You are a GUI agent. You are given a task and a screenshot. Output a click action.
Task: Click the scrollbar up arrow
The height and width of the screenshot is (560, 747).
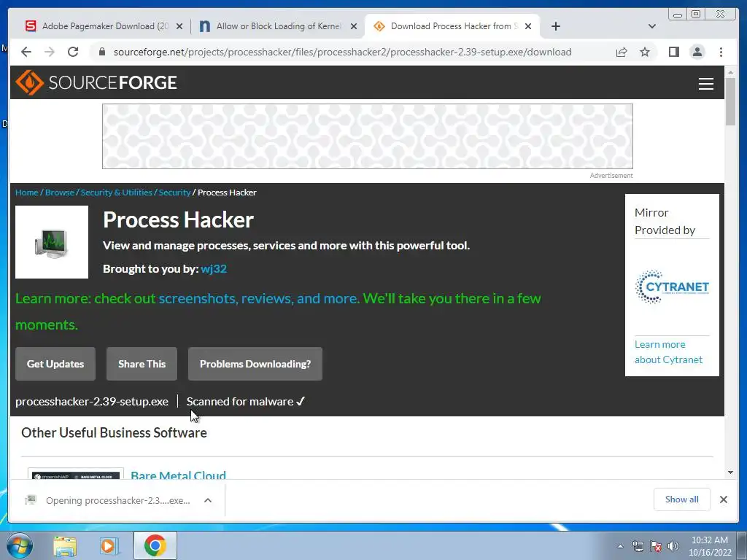(x=730, y=72)
